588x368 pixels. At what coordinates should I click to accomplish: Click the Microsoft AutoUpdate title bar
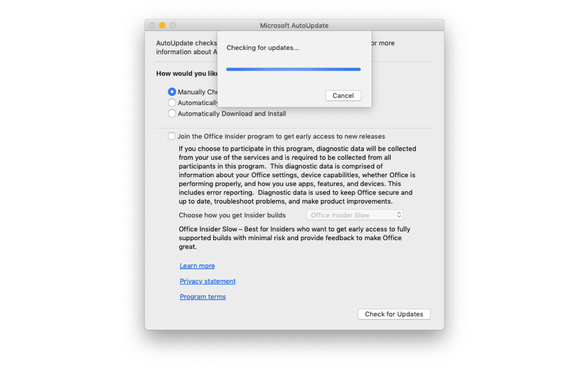[294, 25]
